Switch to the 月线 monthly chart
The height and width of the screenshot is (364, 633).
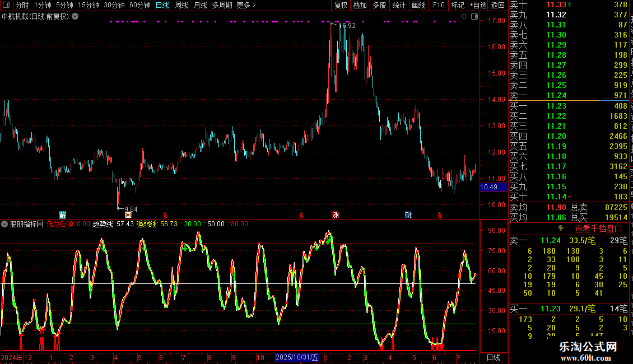(x=200, y=5)
